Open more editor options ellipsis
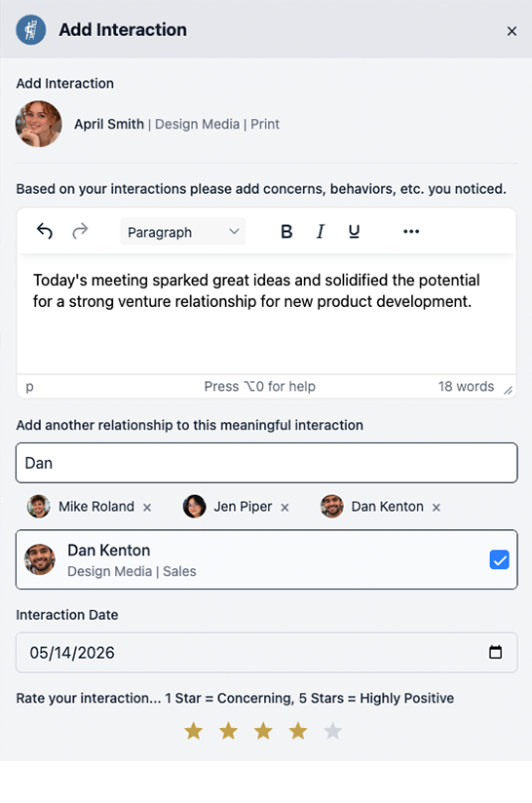This screenshot has height=803, width=532. coord(411,232)
